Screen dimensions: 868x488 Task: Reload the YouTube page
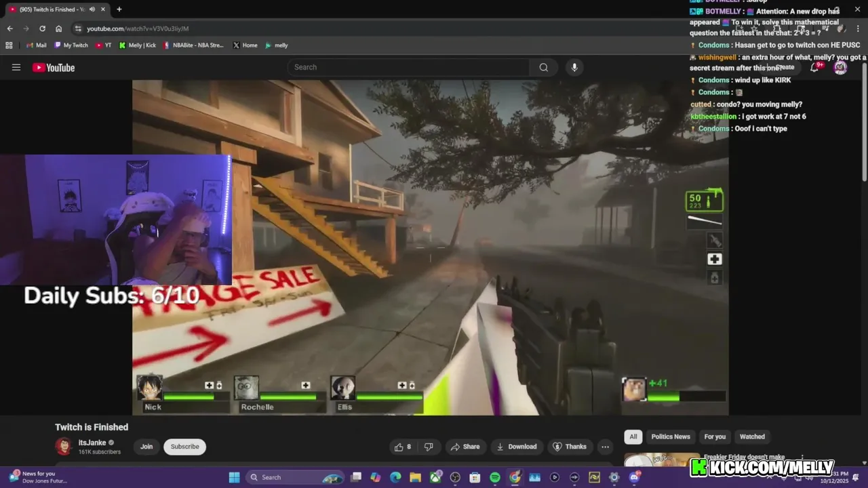[x=42, y=28]
